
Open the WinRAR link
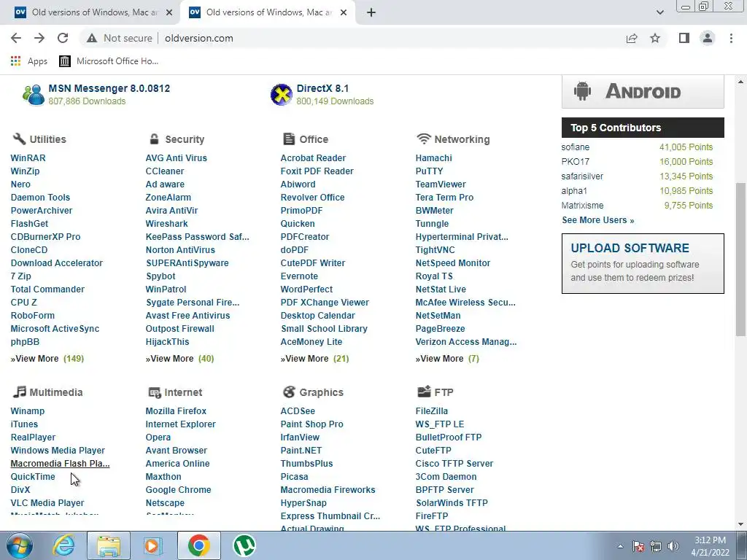point(28,158)
